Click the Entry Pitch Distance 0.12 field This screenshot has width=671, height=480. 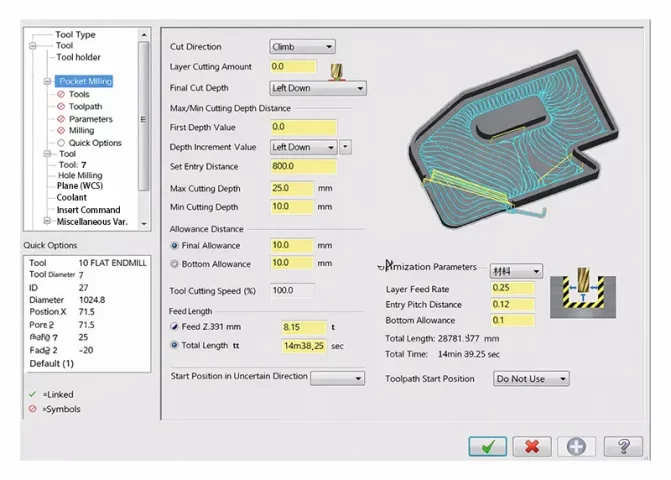513,305
